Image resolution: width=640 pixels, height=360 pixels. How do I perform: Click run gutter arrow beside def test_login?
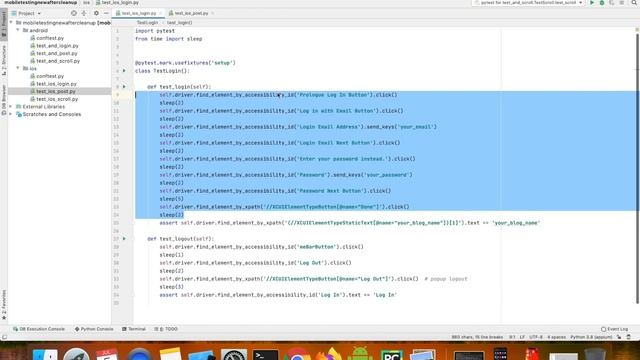[124, 87]
